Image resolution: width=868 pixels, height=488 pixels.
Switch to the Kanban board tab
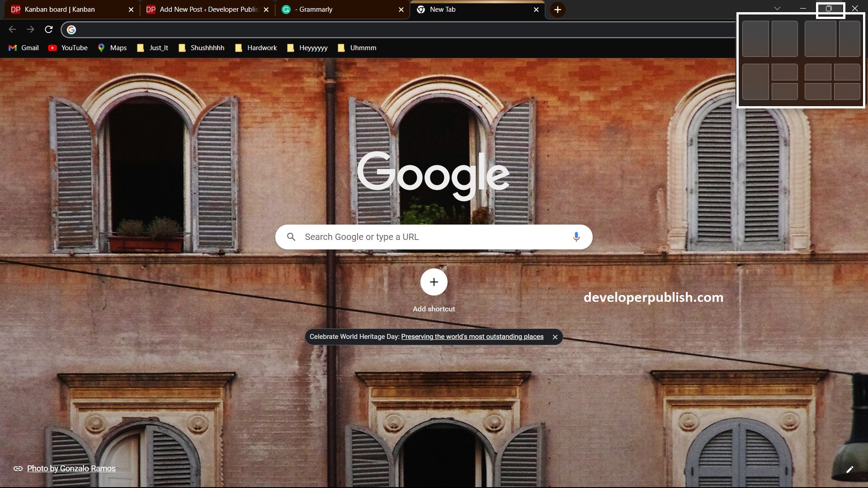[63, 9]
